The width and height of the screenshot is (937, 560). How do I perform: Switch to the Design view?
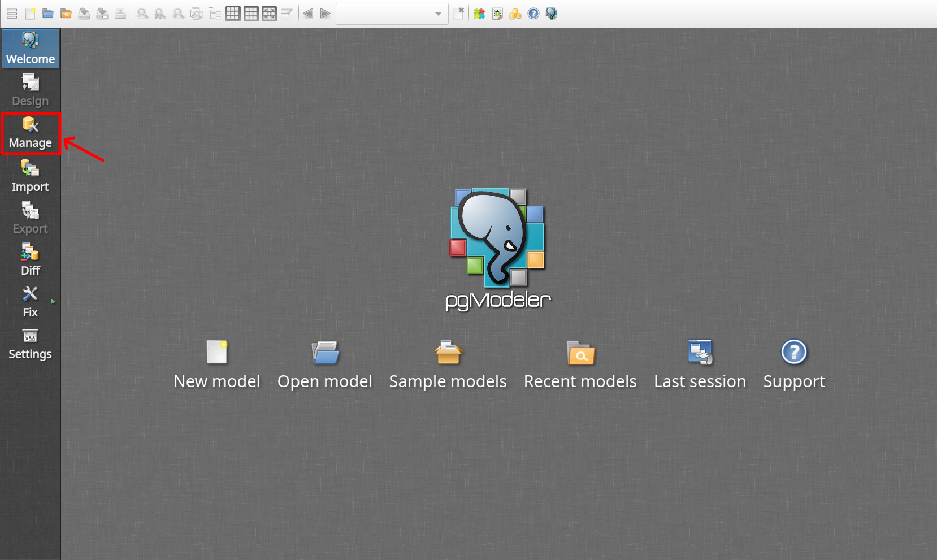[31, 90]
